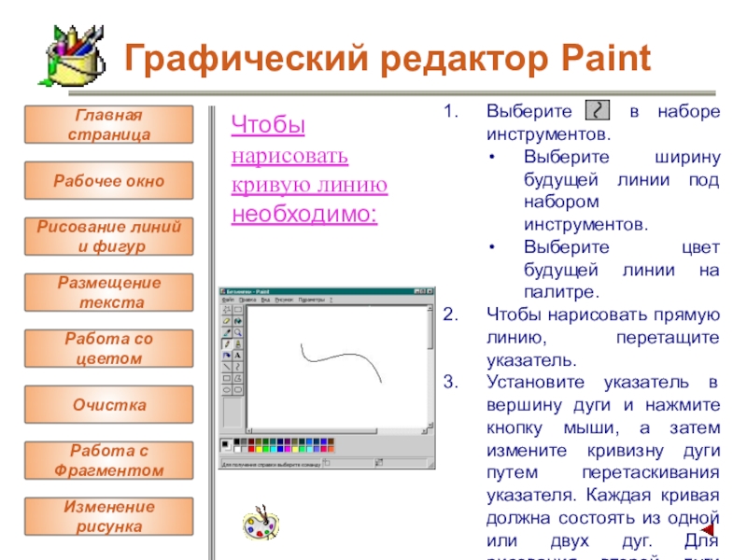Screen dimensions: 747x560
Task: Select the Free-Form Select tool in Paint
Action: 227,310
